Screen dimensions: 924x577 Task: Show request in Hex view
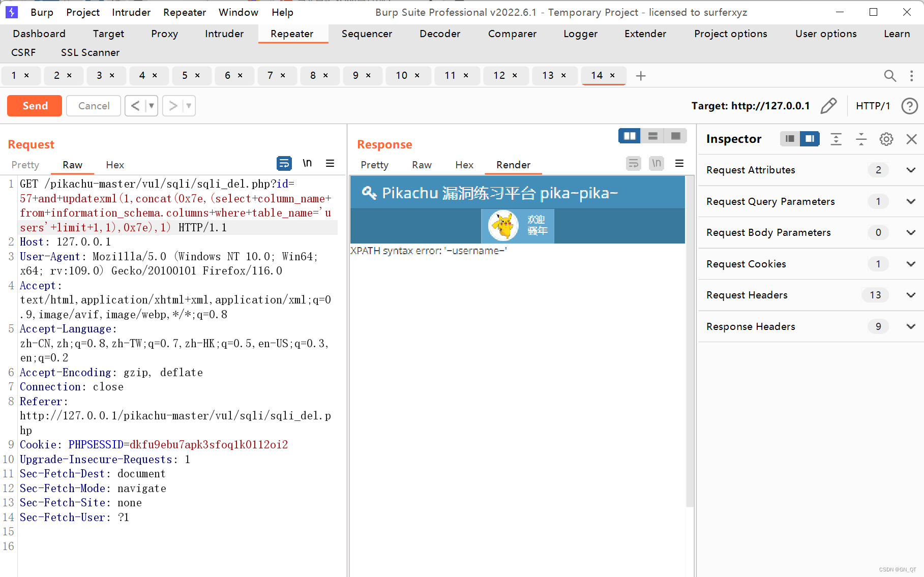point(115,165)
